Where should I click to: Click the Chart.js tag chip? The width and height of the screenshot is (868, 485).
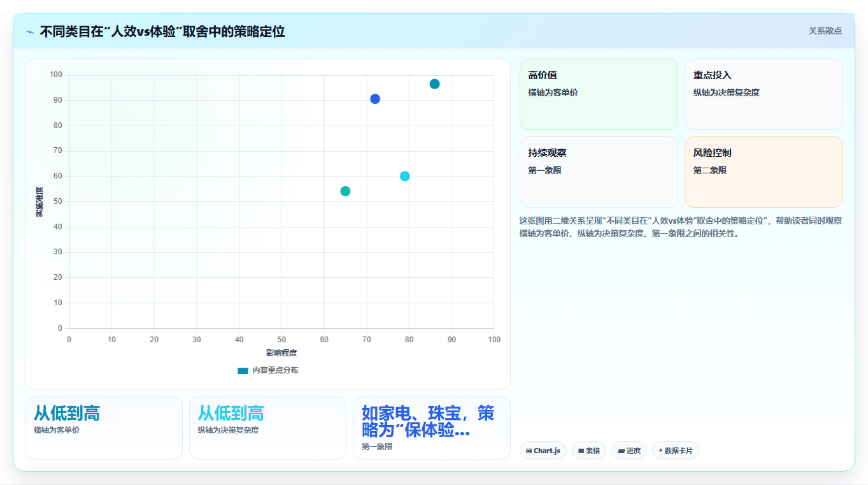(543, 451)
